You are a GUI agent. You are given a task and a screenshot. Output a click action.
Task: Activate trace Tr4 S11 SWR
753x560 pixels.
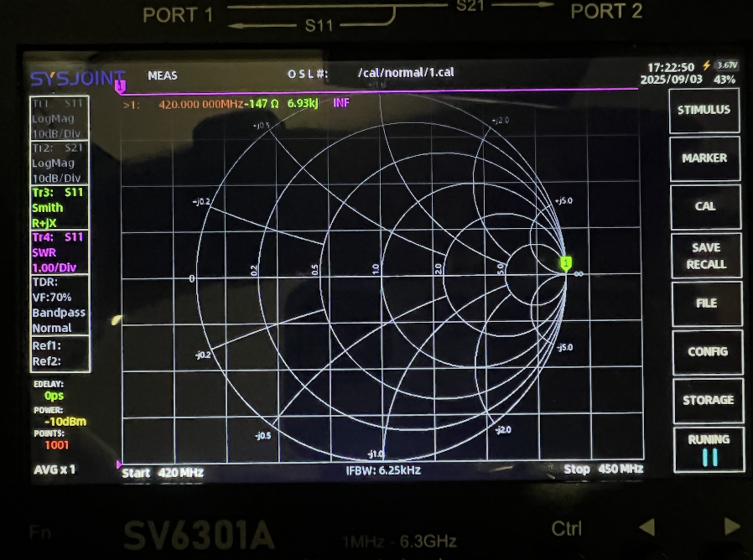click(60, 251)
